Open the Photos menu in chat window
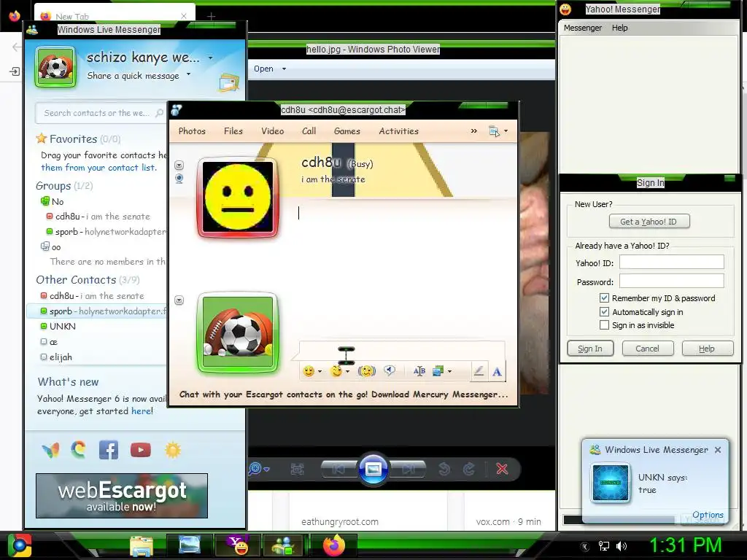Screen dimensions: 747x560 192,131
